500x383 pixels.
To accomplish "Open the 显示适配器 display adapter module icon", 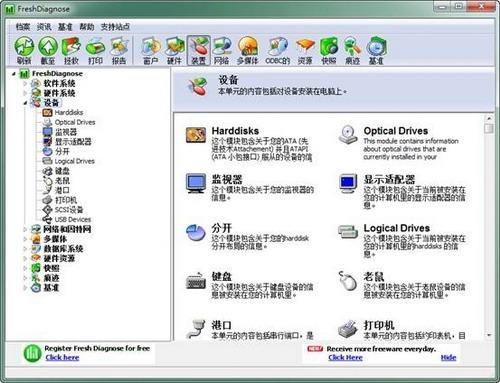I will tap(348, 184).
